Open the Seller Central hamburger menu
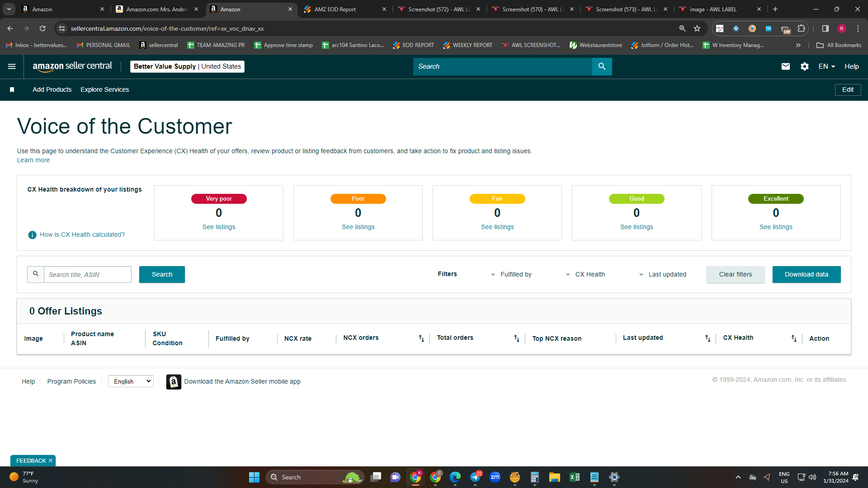 point(12,66)
